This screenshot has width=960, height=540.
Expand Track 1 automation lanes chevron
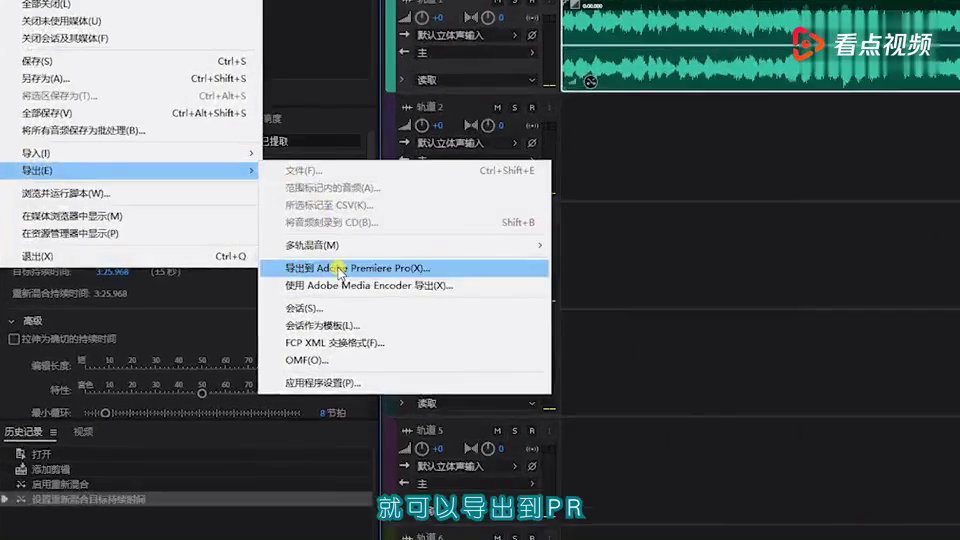(x=402, y=80)
